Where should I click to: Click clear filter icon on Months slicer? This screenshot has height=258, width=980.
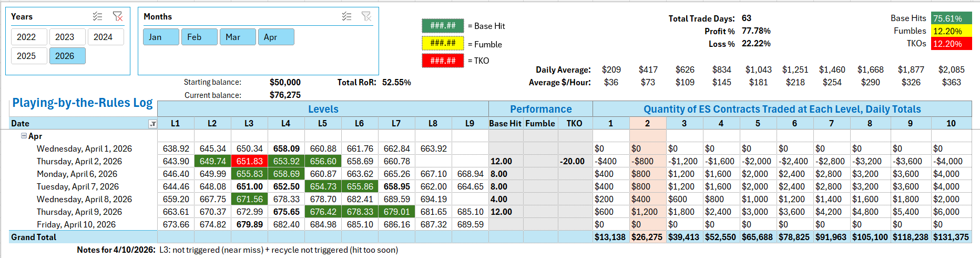(x=366, y=17)
